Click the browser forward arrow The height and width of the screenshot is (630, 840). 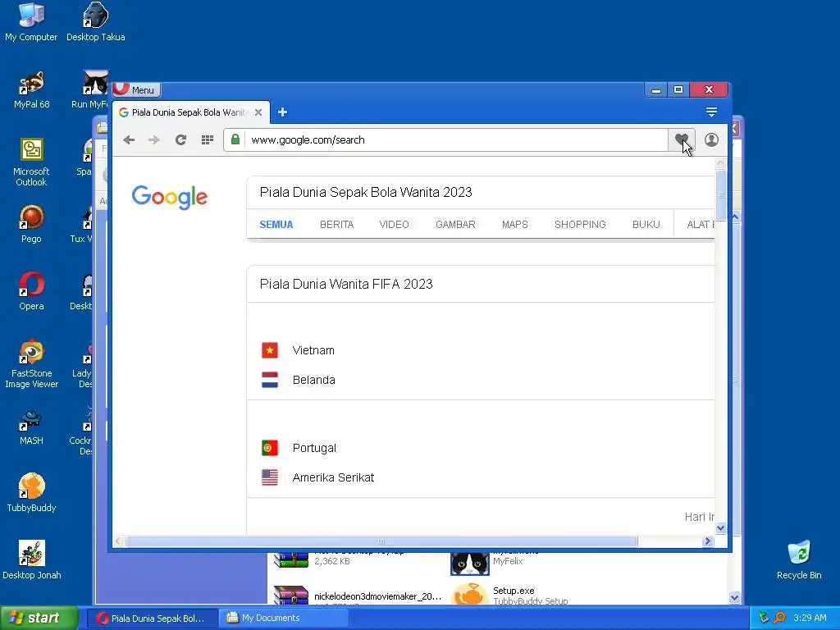click(153, 139)
